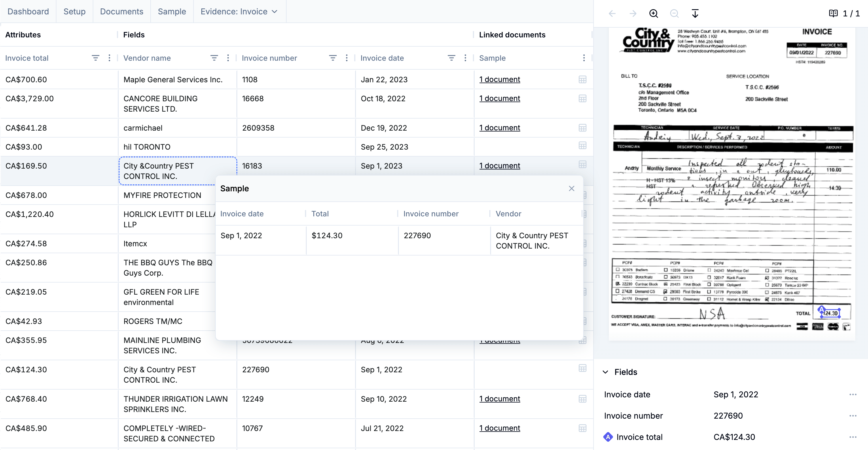The width and height of the screenshot is (868, 450).
Task: Select the highlighted City &Country PEST vendor cell
Action: point(178,171)
